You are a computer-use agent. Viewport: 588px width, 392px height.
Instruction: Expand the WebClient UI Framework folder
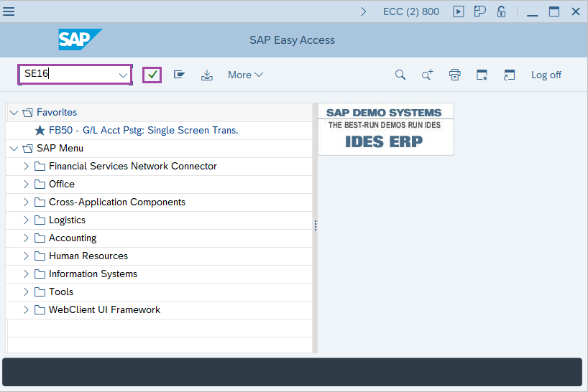[26, 310]
